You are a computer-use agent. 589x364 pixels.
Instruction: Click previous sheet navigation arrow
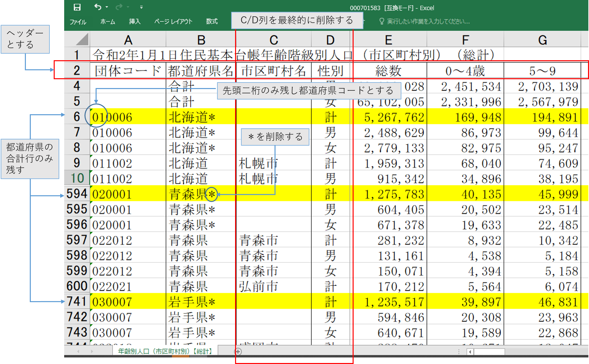[78, 351]
